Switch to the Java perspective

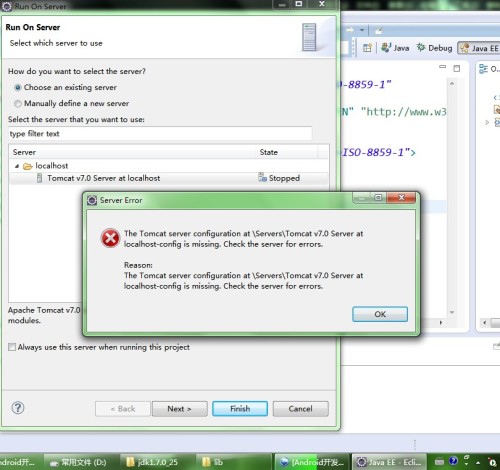pos(395,48)
